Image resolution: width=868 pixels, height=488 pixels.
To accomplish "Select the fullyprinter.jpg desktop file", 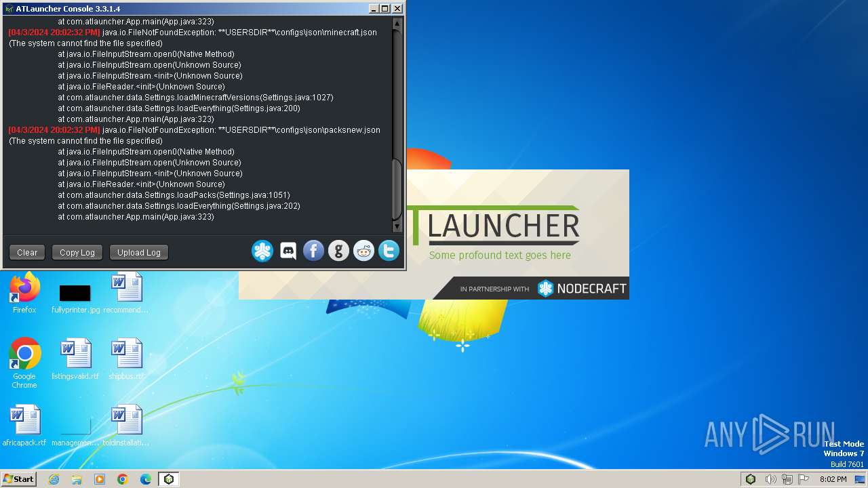I will click(x=75, y=298).
